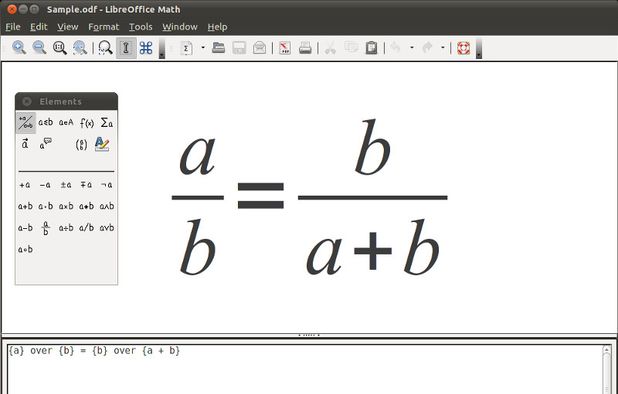
Task: Open the Help menu
Action: [x=217, y=27]
